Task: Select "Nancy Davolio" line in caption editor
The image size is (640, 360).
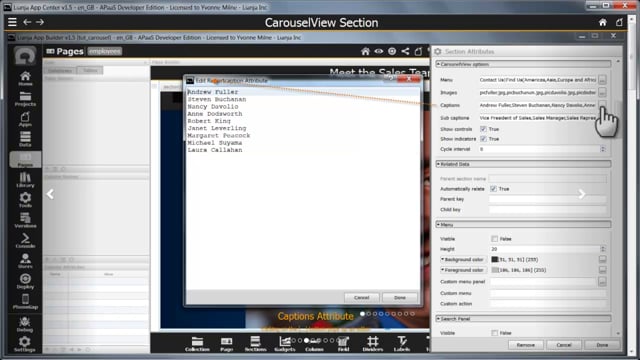Action: [x=213, y=107]
